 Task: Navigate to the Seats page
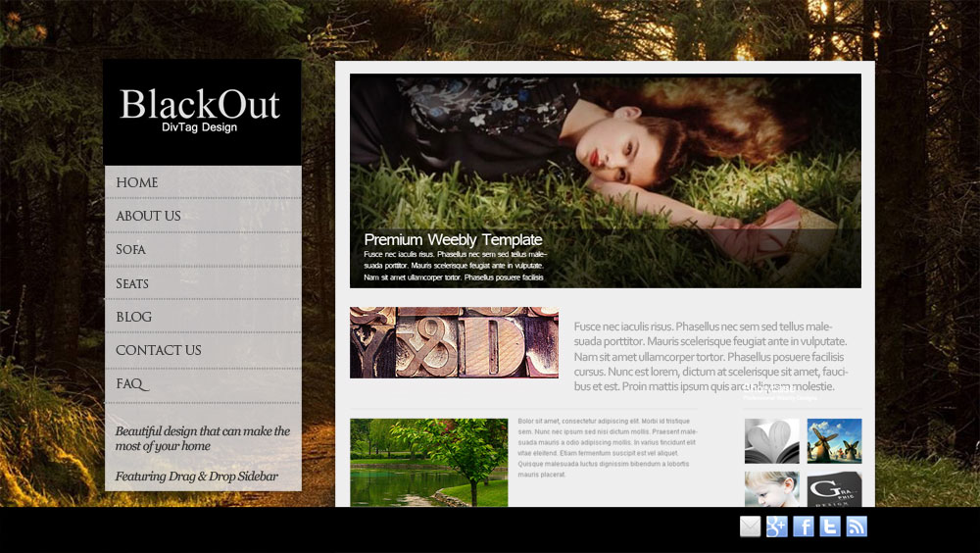pos(132,283)
